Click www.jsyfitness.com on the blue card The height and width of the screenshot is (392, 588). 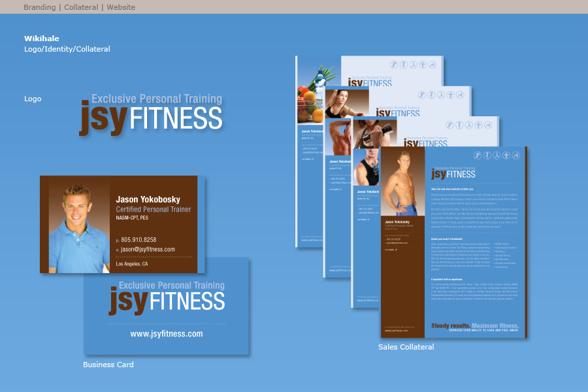point(167,334)
